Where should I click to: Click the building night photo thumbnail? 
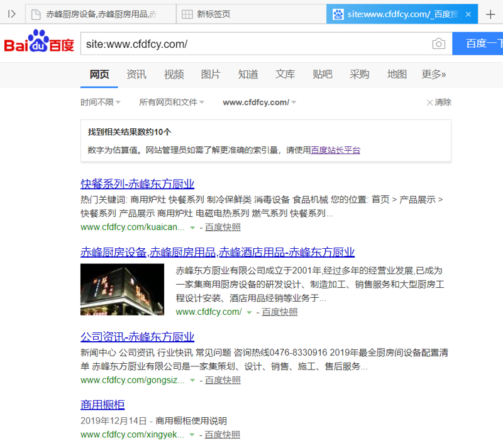tap(122, 290)
